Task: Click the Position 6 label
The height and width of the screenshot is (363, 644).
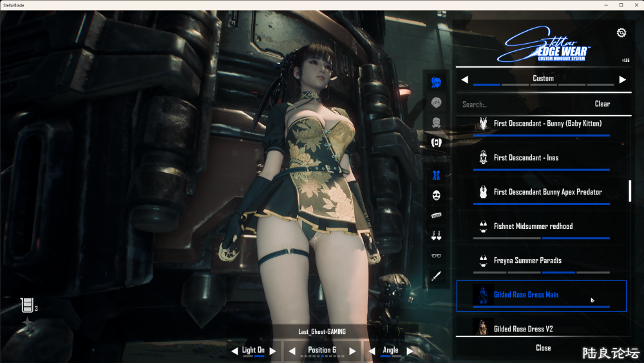Action: [x=322, y=350]
